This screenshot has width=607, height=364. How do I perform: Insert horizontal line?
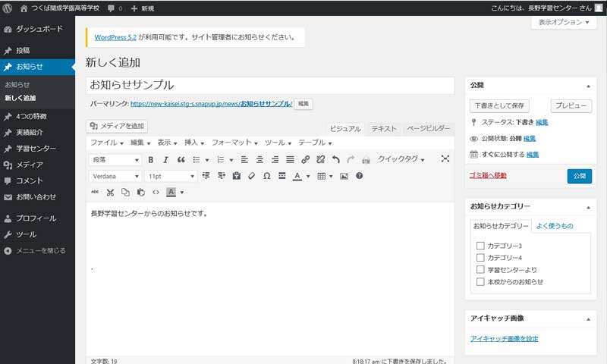[282, 176]
